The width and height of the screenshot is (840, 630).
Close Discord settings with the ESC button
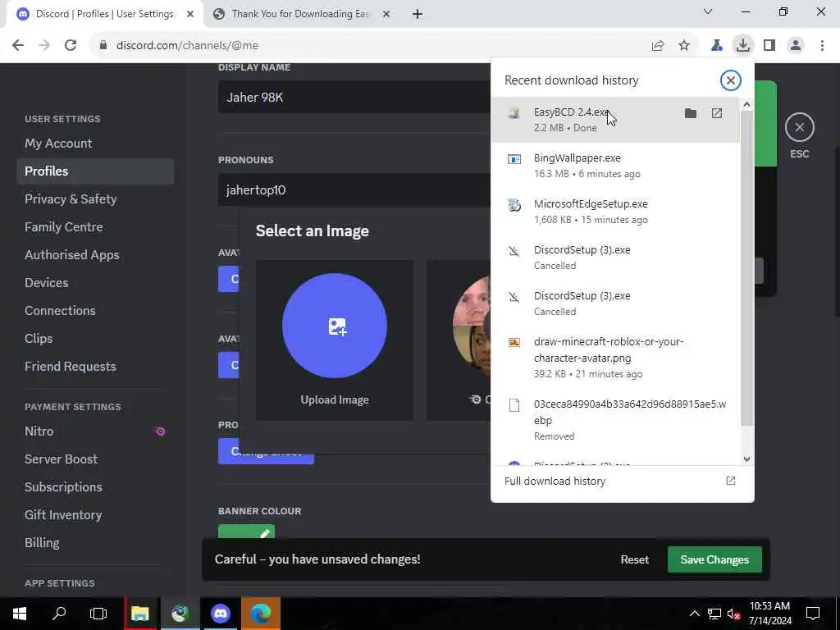tap(799, 127)
